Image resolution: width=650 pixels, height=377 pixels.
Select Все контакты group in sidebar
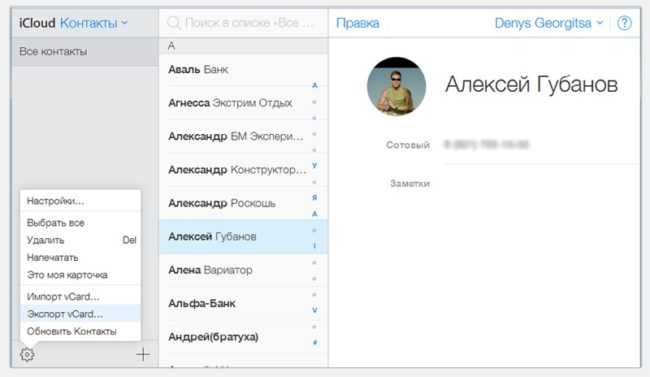85,51
